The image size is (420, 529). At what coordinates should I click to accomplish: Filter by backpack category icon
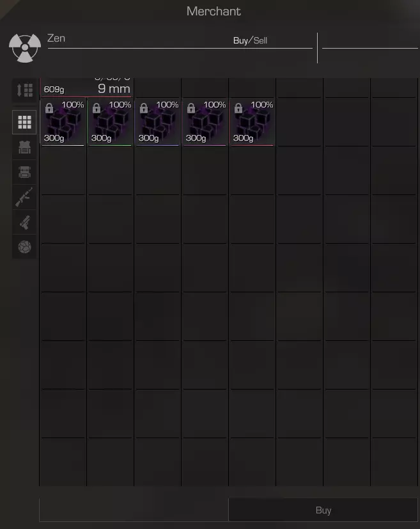(x=24, y=172)
